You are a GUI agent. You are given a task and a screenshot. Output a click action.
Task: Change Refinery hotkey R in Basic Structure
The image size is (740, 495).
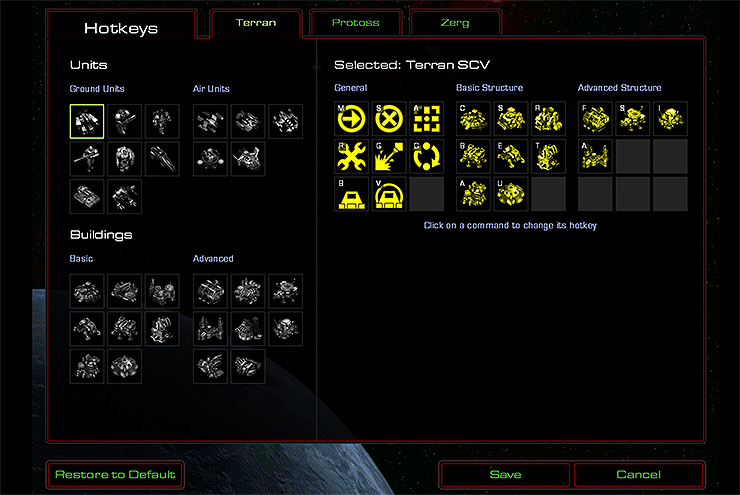(x=549, y=118)
